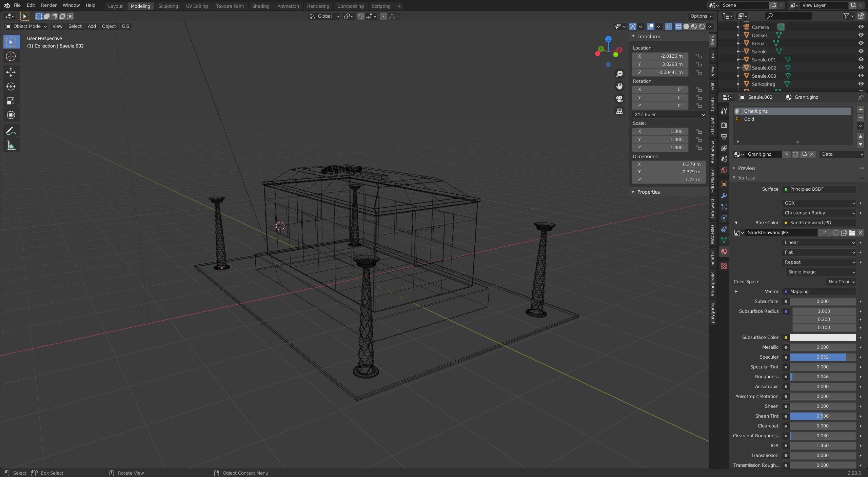Open Color Space Non-Color dropdown
This screenshot has height=477, width=868.
click(841, 282)
